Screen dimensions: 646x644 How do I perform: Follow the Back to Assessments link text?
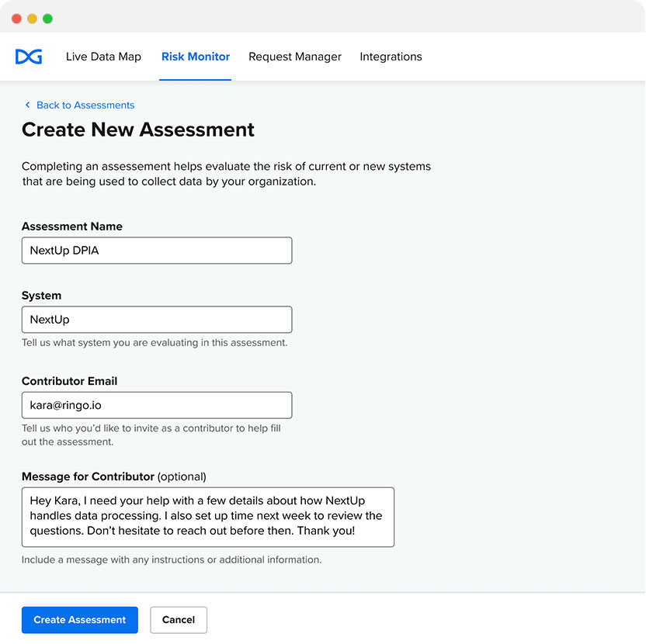[85, 105]
